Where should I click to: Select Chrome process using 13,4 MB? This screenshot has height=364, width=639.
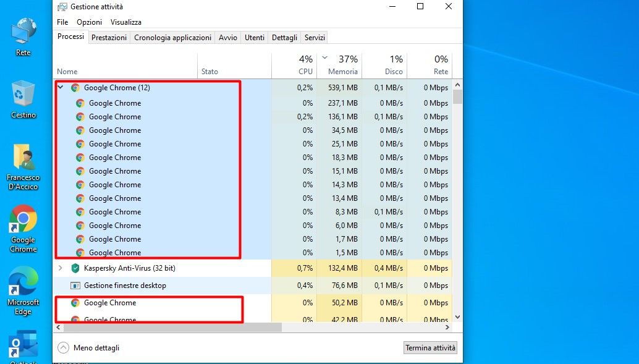click(253, 198)
